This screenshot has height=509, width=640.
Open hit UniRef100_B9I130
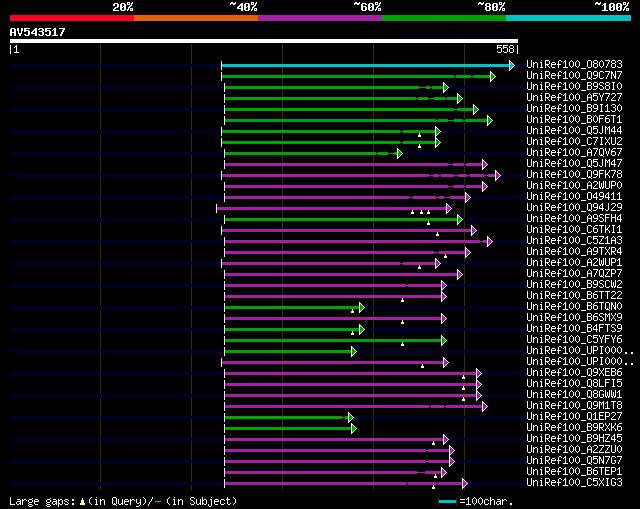coord(574,109)
